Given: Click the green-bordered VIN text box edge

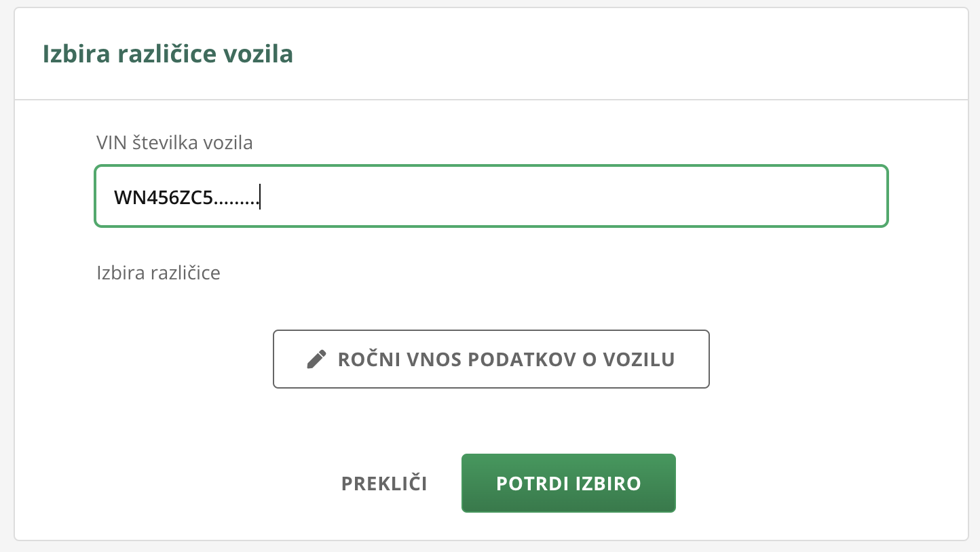Looking at the screenshot, I should coord(491,166).
